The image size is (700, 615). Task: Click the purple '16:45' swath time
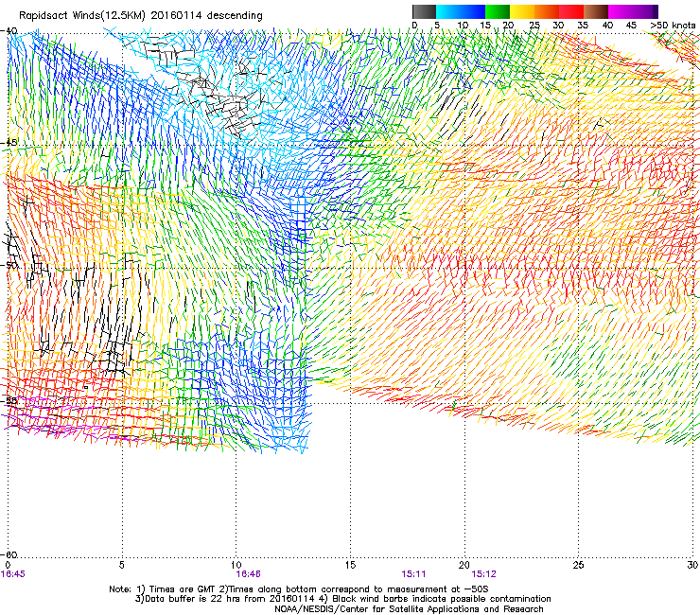(x=13, y=574)
